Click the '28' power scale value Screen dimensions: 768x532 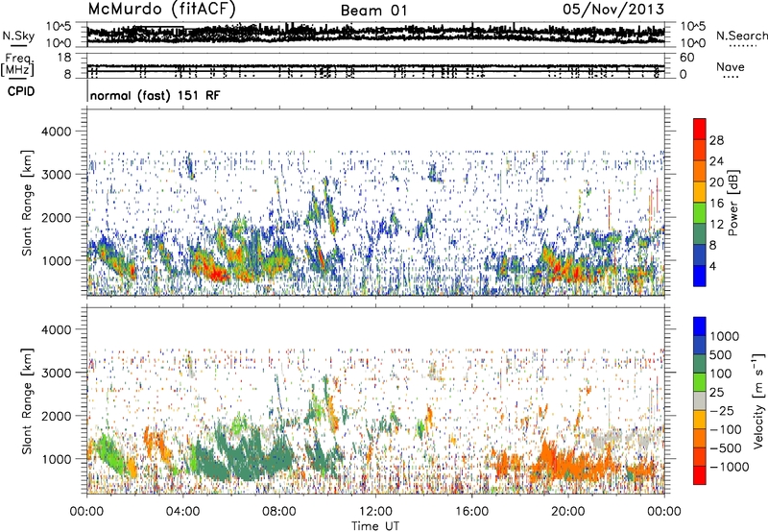[716, 140]
